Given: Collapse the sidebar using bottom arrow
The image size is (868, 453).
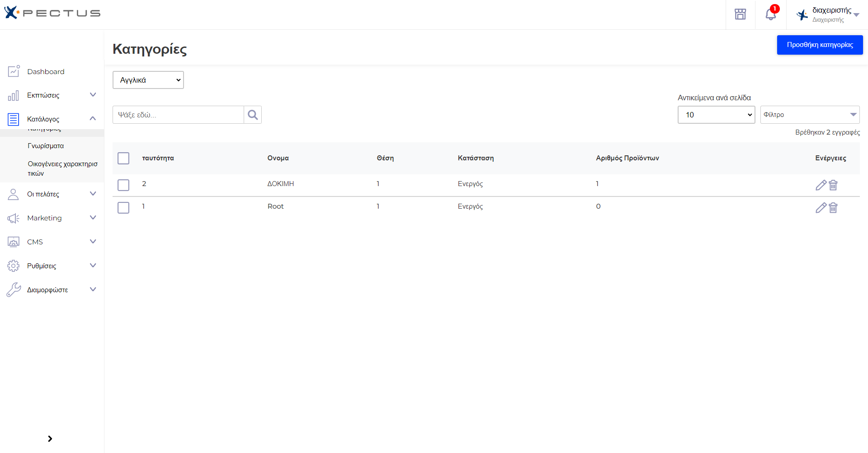Looking at the screenshot, I should pyautogui.click(x=50, y=439).
